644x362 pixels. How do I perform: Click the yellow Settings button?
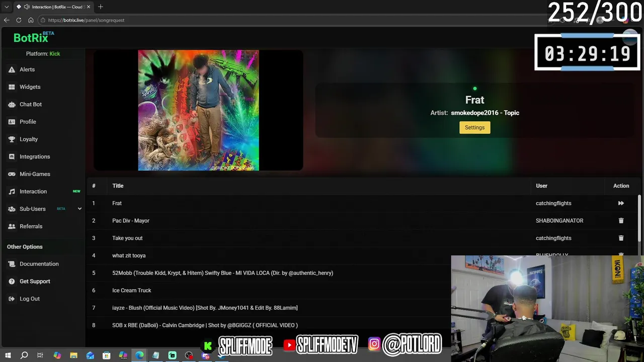474,128
